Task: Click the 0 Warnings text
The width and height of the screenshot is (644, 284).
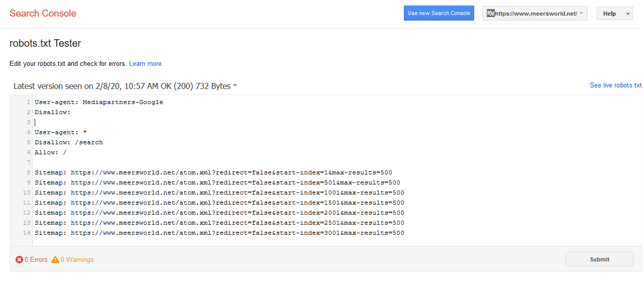Action: pos(77,260)
